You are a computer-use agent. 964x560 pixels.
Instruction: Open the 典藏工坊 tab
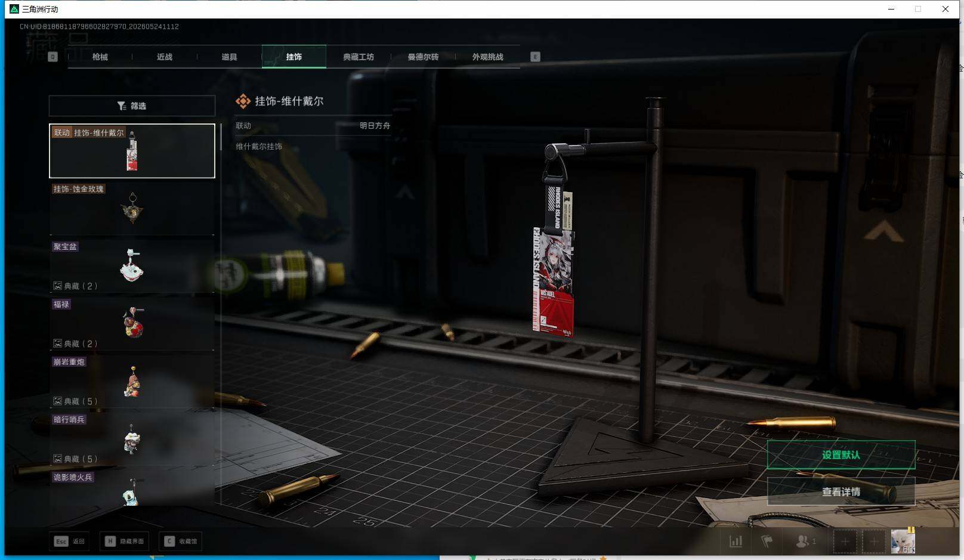359,57
